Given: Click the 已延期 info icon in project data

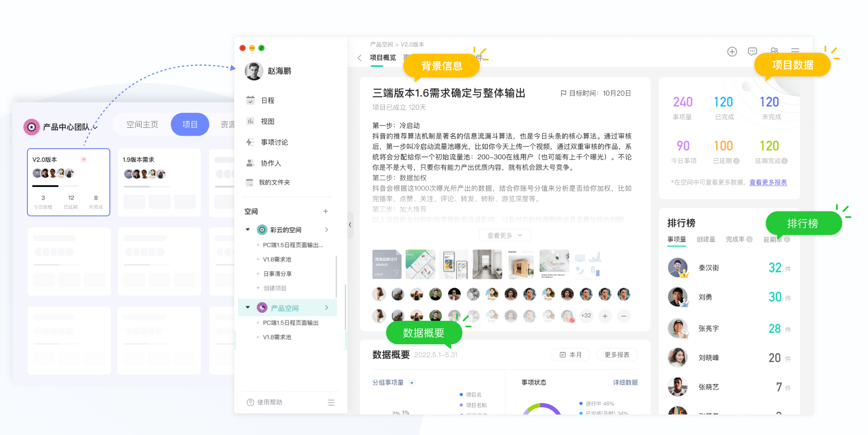Looking at the screenshot, I should 736,161.
